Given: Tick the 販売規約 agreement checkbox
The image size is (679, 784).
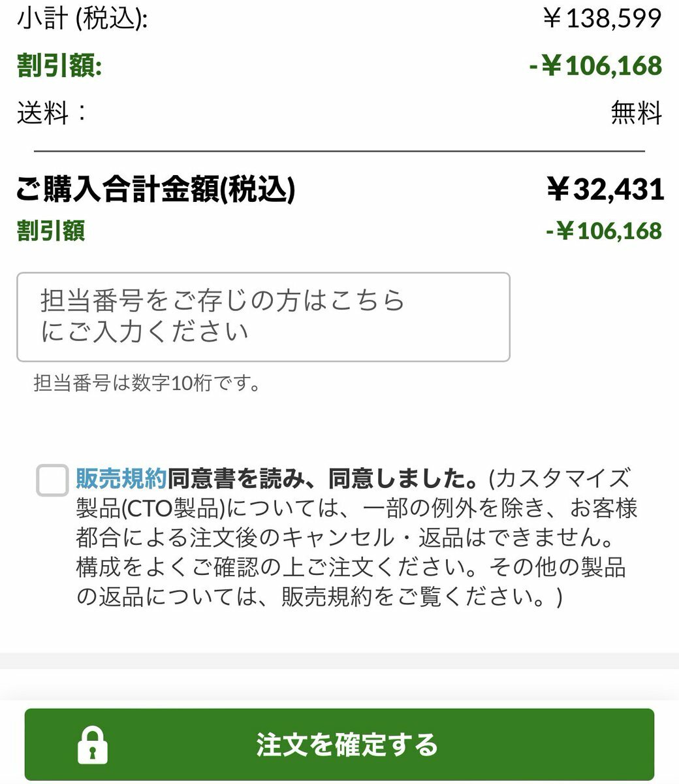Looking at the screenshot, I should 52,480.
